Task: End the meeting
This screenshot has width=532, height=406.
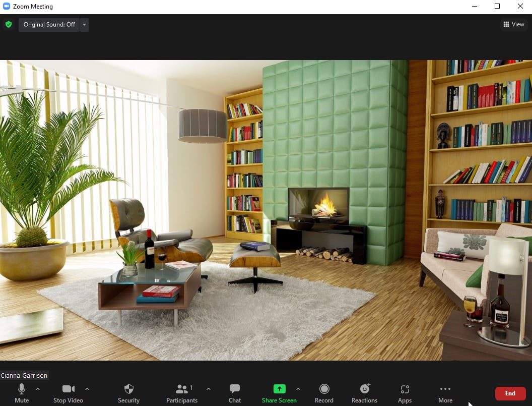Action: click(x=510, y=393)
